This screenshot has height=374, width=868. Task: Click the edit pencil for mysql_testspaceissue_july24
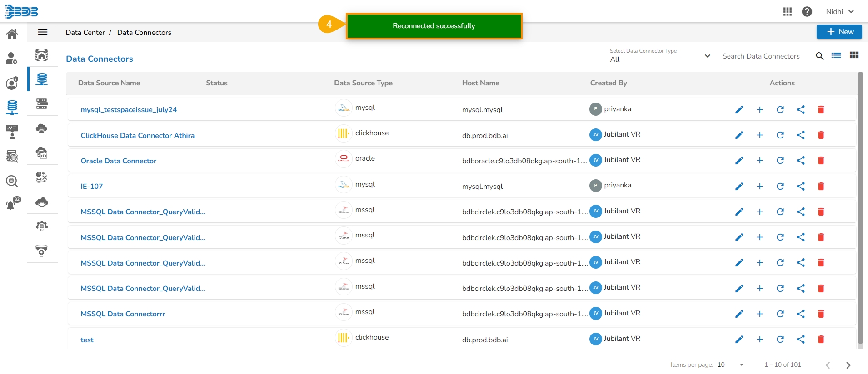pyautogui.click(x=739, y=110)
